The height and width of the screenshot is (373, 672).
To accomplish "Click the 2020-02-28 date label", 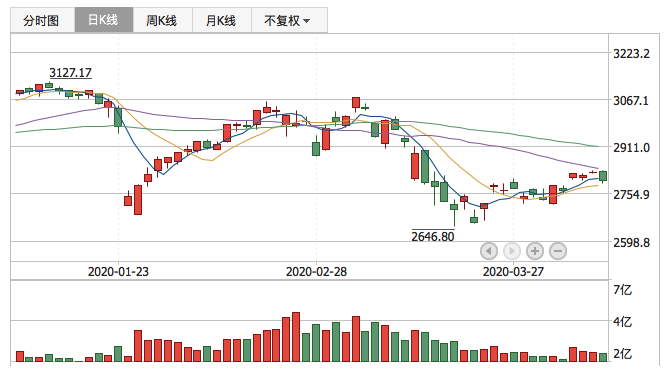I will click(x=316, y=272).
